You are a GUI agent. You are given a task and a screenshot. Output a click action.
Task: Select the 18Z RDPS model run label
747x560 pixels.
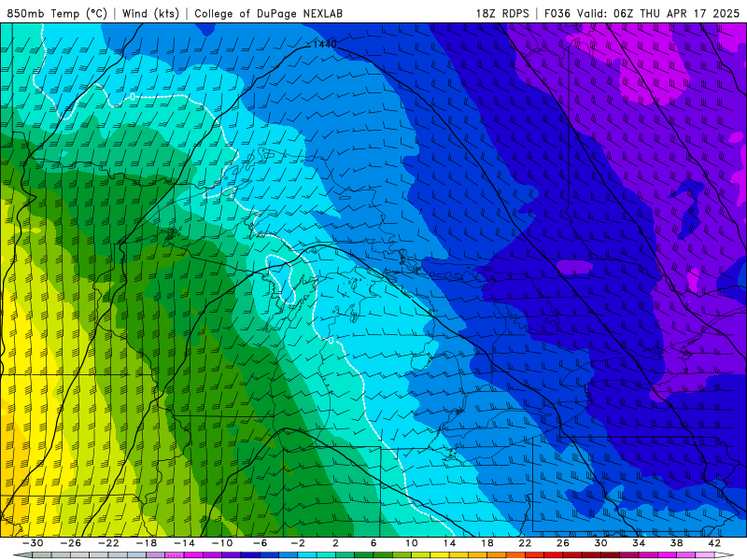point(502,13)
